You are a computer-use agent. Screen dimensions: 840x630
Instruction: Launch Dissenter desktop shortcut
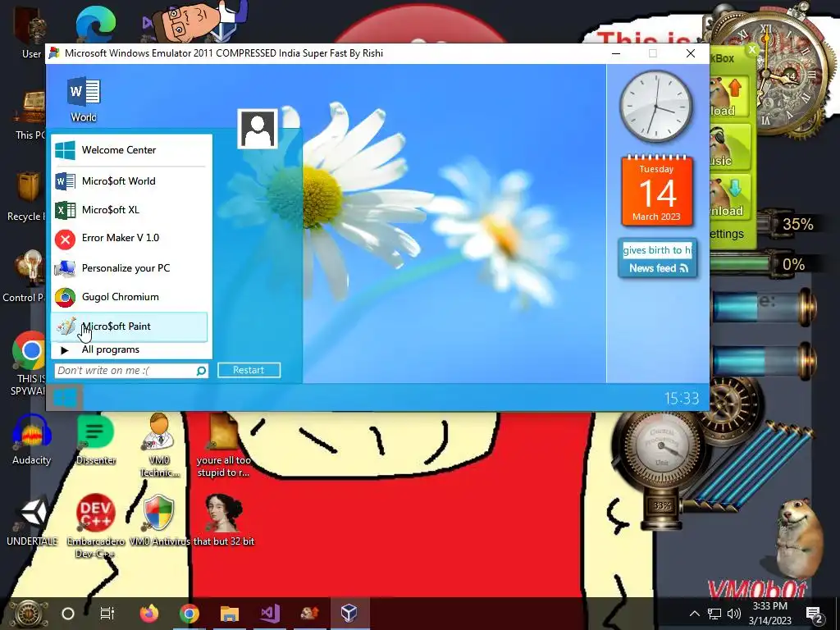[96, 440]
